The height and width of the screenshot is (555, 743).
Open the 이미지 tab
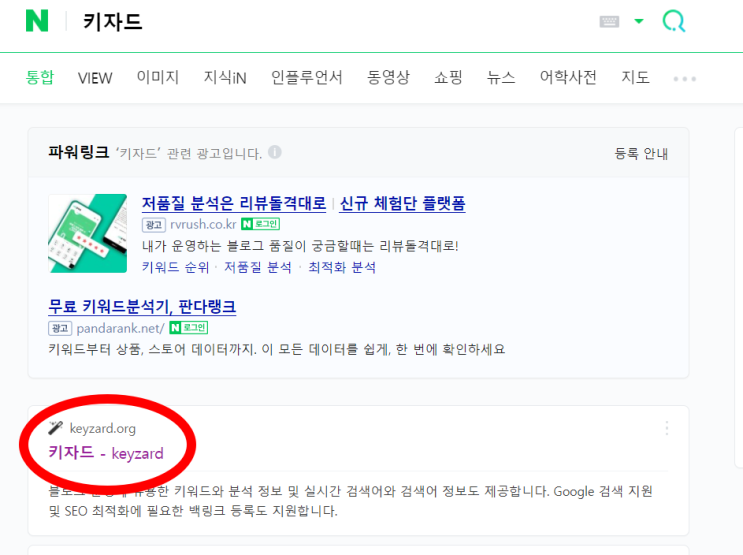(158, 77)
